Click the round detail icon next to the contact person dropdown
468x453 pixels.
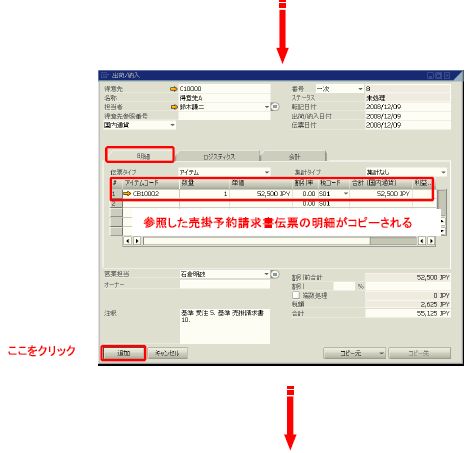pyautogui.click(x=275, y=107)
